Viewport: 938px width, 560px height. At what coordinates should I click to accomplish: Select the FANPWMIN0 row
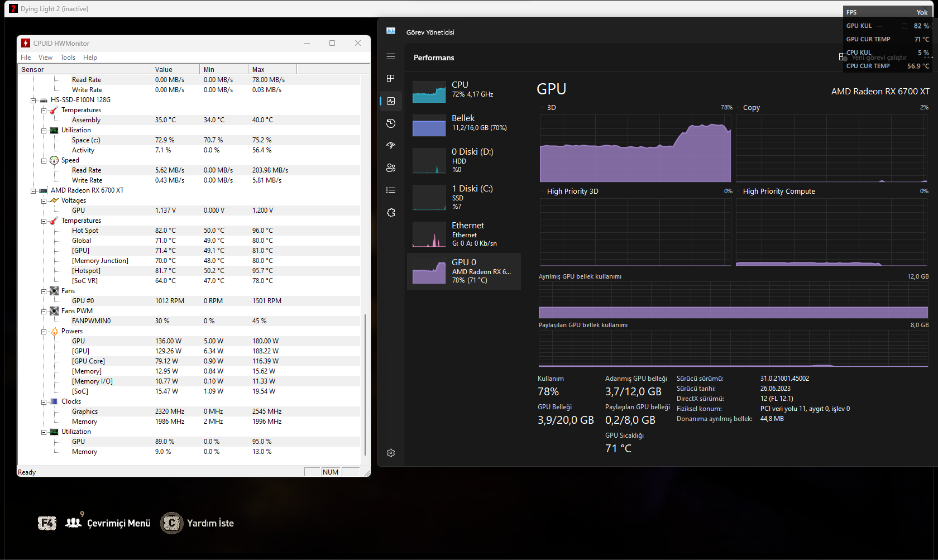189,321
